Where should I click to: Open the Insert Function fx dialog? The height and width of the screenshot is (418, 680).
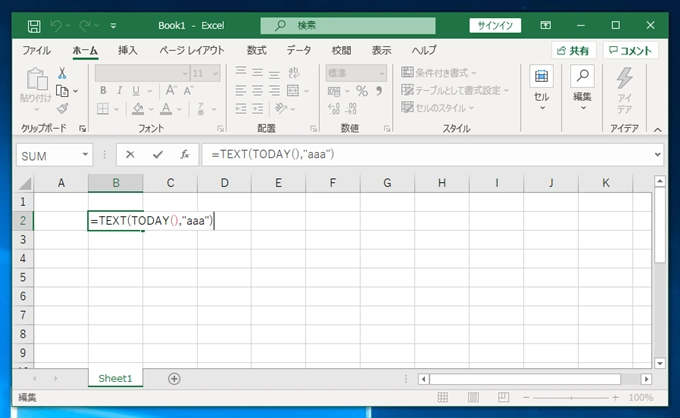185,154
